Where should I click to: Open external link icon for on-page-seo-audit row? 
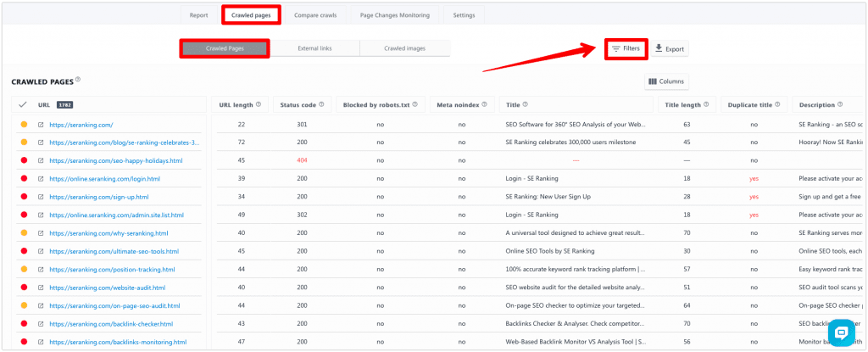pyautogui.click(x=41, y=306)
